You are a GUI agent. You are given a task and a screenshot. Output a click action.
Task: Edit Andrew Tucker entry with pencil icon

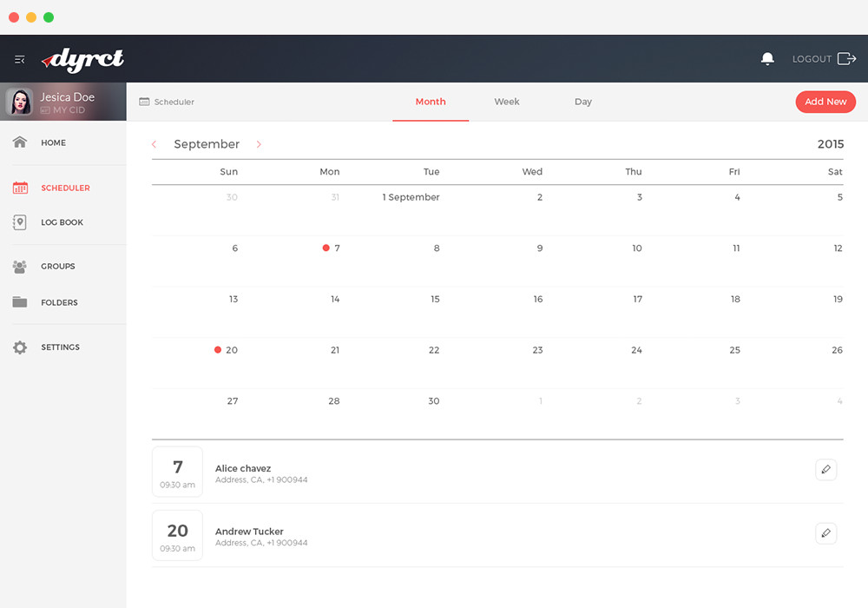tap(826, 533)
